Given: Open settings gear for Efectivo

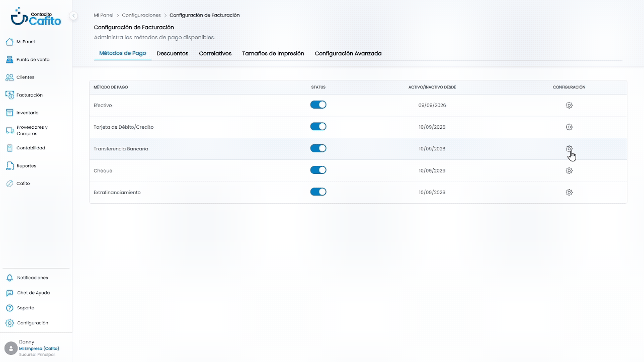Looking at the screenshot, I should tap(569, 105).
